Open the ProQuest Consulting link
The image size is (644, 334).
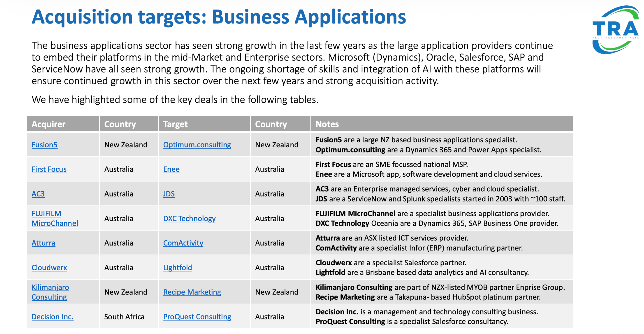197,316
